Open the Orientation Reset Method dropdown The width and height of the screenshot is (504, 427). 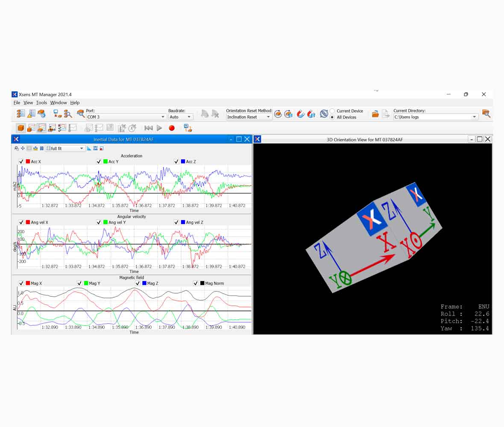click(268, 117)
